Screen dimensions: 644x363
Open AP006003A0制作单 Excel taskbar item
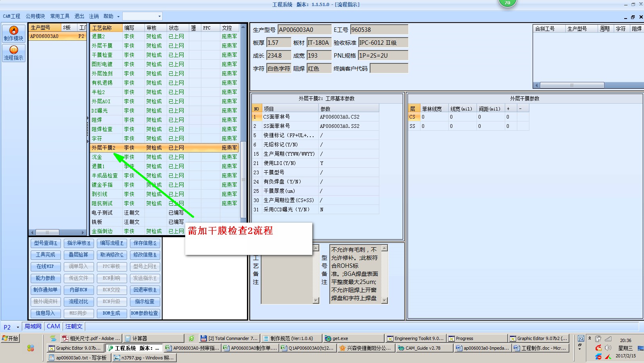250,348
